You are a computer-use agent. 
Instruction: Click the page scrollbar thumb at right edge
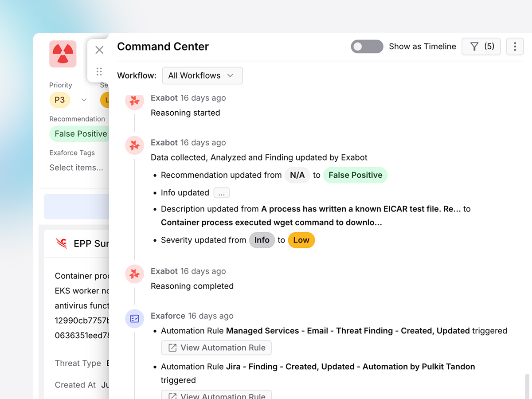[x=527, y=386]
